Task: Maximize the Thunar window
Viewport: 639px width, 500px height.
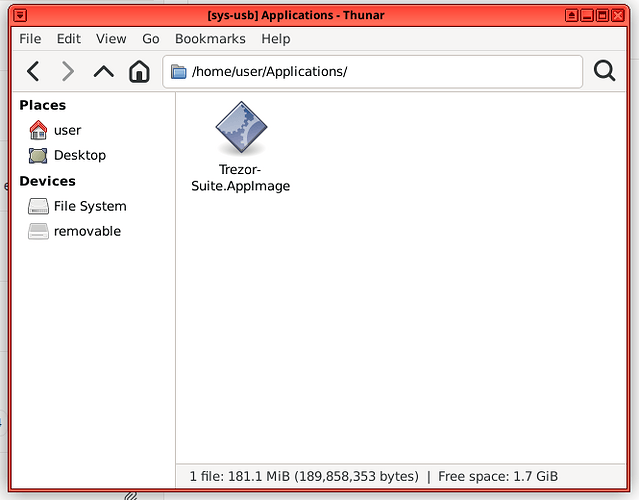Action: 603,15
